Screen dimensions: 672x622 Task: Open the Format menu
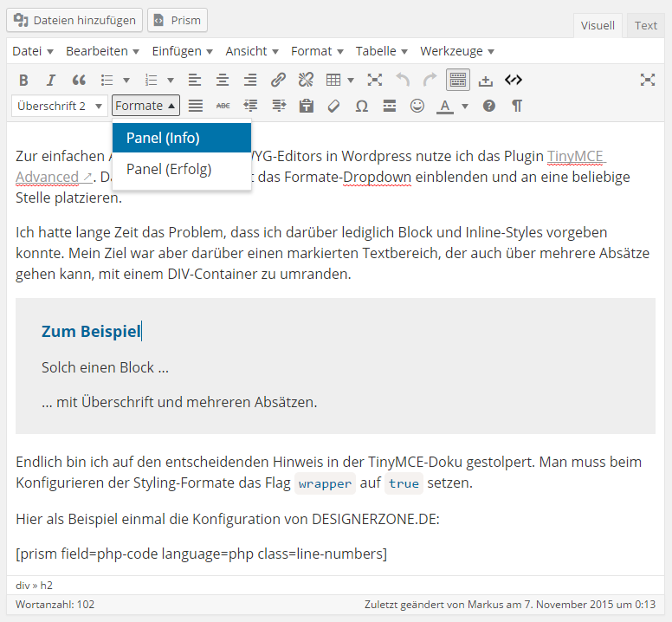click(x=317, y=51)
